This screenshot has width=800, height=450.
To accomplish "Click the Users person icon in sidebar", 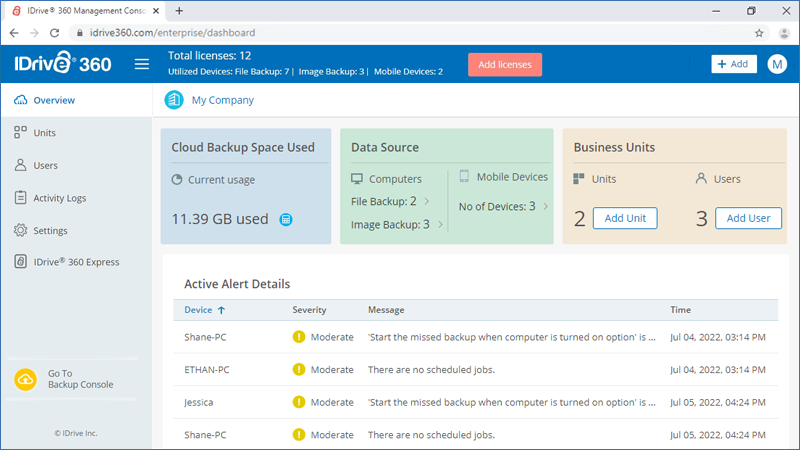I will pos(20,165).
